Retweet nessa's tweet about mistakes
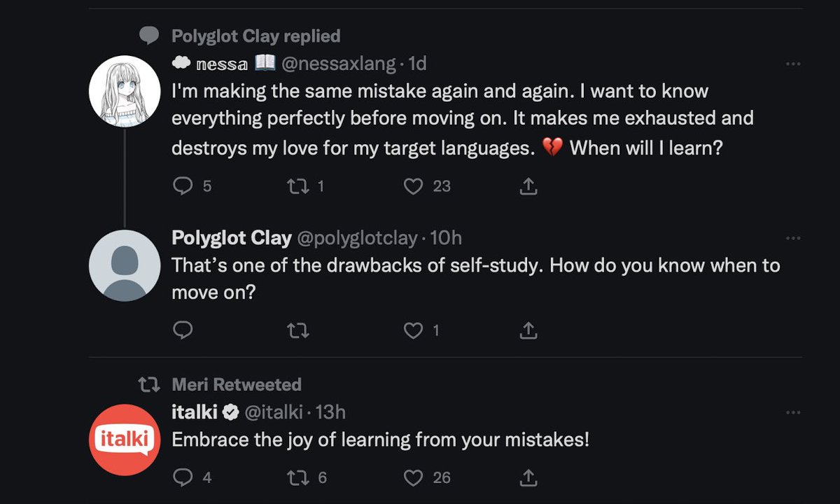The image size is (840, 504). [298, 185]
